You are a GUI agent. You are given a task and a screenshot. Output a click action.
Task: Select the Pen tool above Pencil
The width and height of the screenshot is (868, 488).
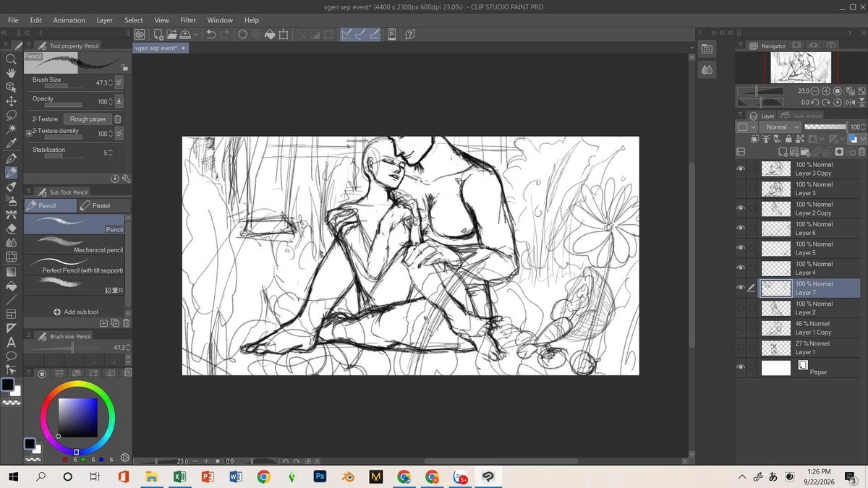coord(11,158)
